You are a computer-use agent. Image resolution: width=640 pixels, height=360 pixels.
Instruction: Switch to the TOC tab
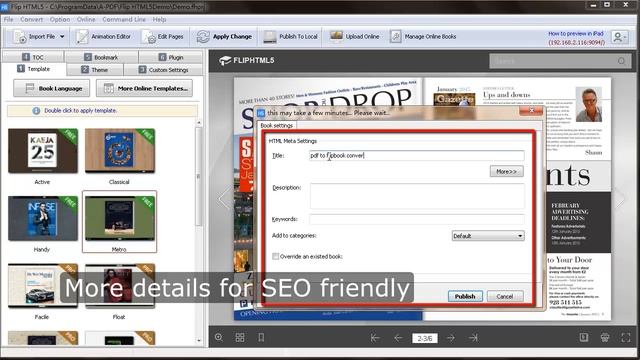tap(33, 57)
